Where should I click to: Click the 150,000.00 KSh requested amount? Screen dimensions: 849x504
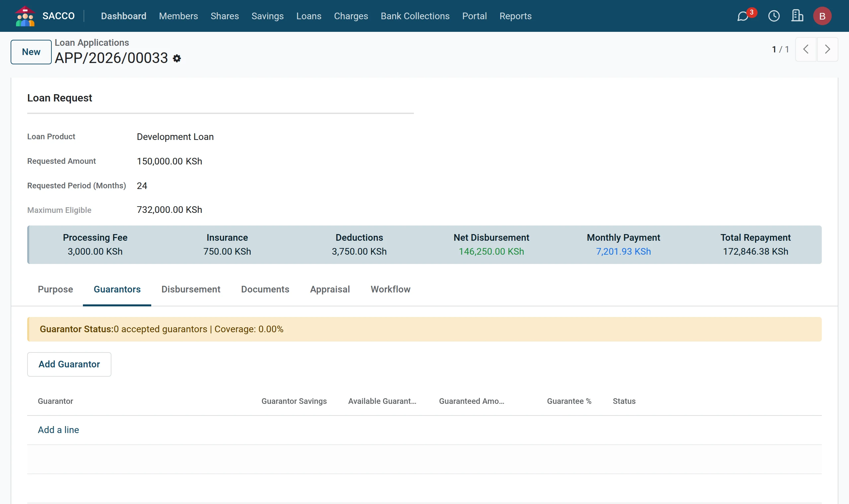pyautogui.click(x=169, y=161)
